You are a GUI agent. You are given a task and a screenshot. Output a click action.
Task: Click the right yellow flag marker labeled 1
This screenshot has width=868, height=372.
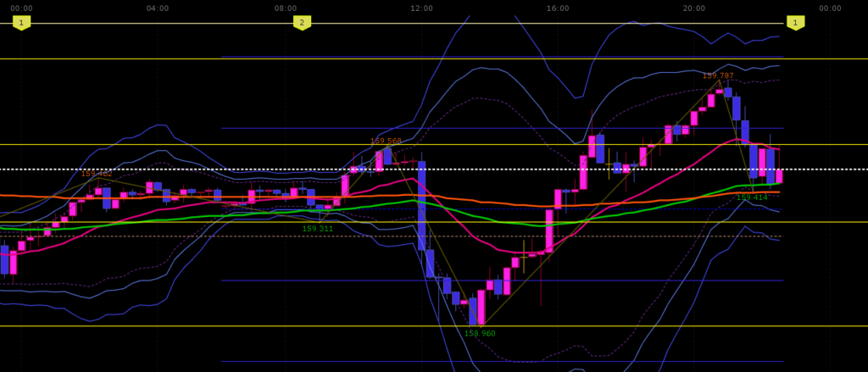795,23
